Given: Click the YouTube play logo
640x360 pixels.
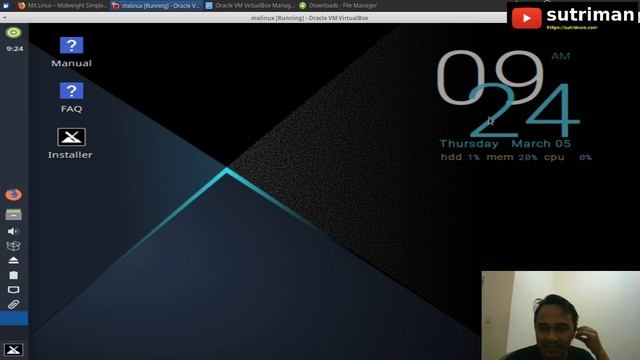Looking at the screenshot, I should pos(527,18).
